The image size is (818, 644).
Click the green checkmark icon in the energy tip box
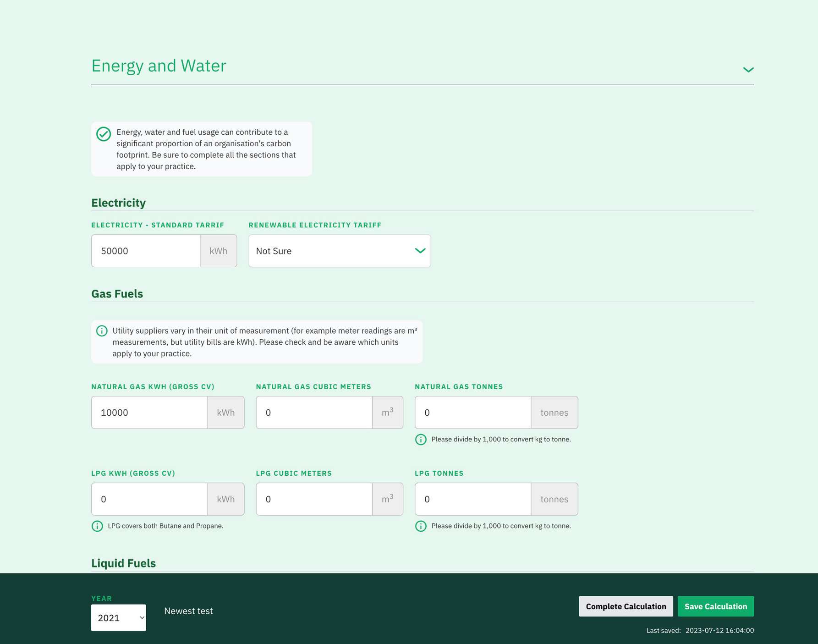pos(104,134)
